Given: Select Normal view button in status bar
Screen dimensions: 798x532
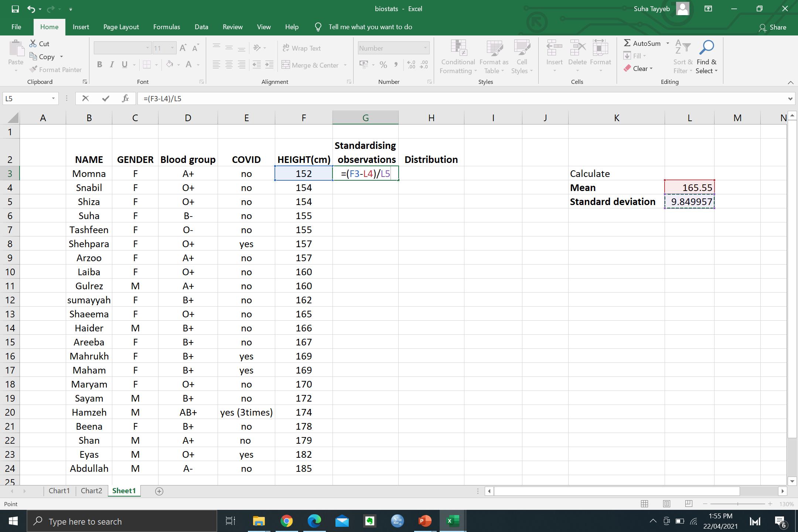Looking at the screenshot, I should (x=645, y=504).
